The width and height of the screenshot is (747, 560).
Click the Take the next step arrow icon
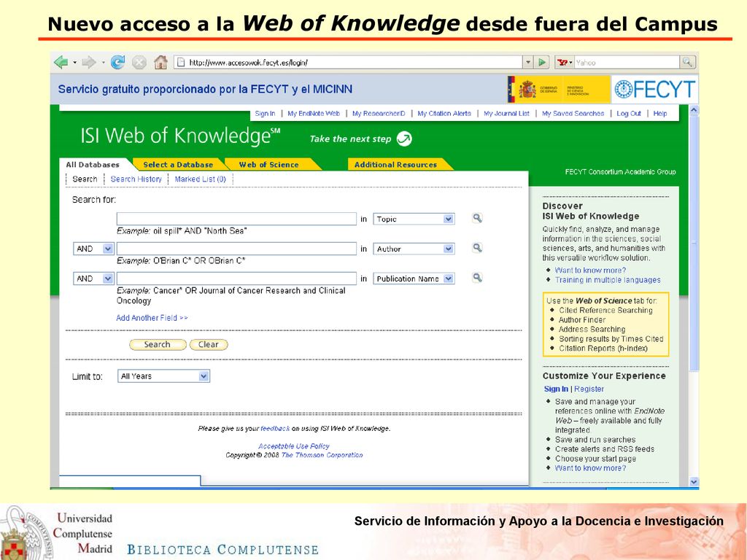click(x=404, y=139)
